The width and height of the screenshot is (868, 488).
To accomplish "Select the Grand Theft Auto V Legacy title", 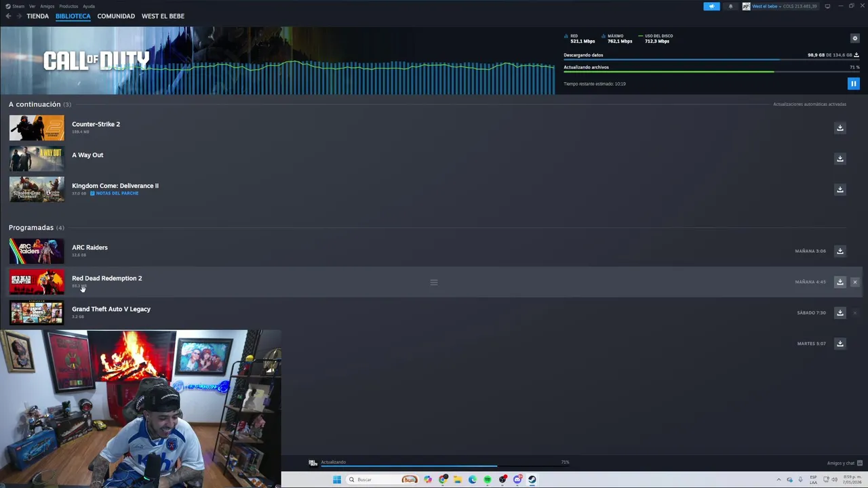I will tap(111, 309).
